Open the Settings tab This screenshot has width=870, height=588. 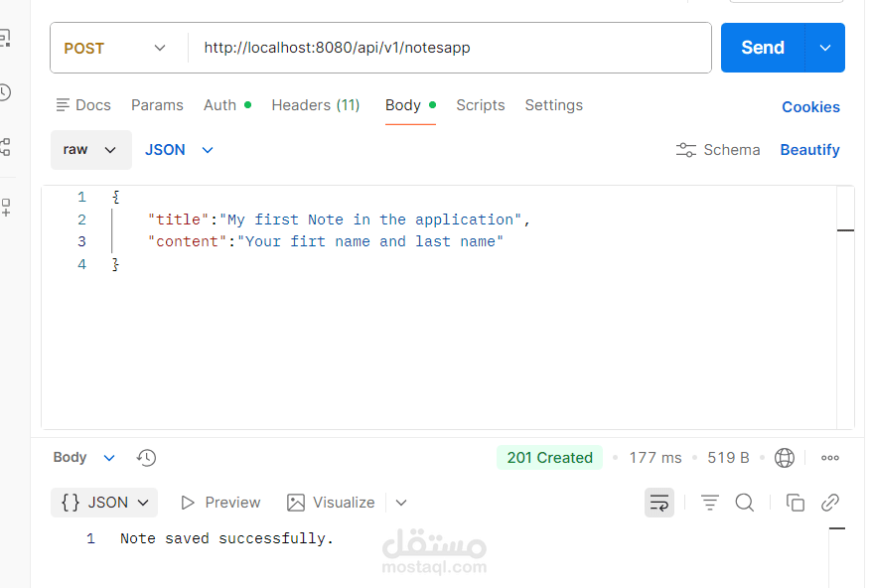click(x=554, y=105)
